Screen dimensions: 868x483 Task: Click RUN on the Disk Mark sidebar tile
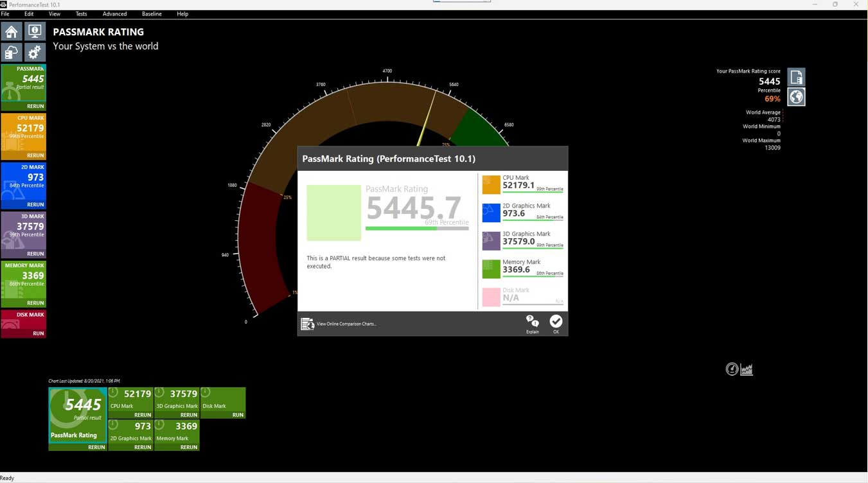39,333
